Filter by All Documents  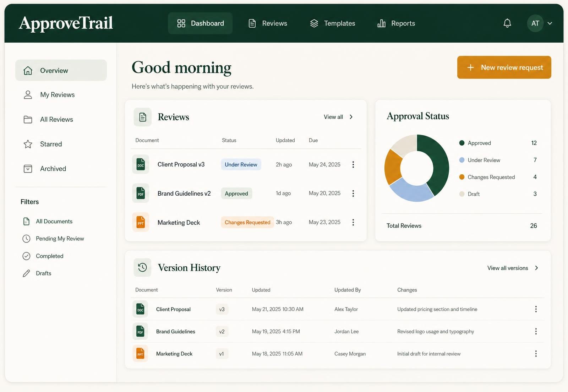[48, 221]
